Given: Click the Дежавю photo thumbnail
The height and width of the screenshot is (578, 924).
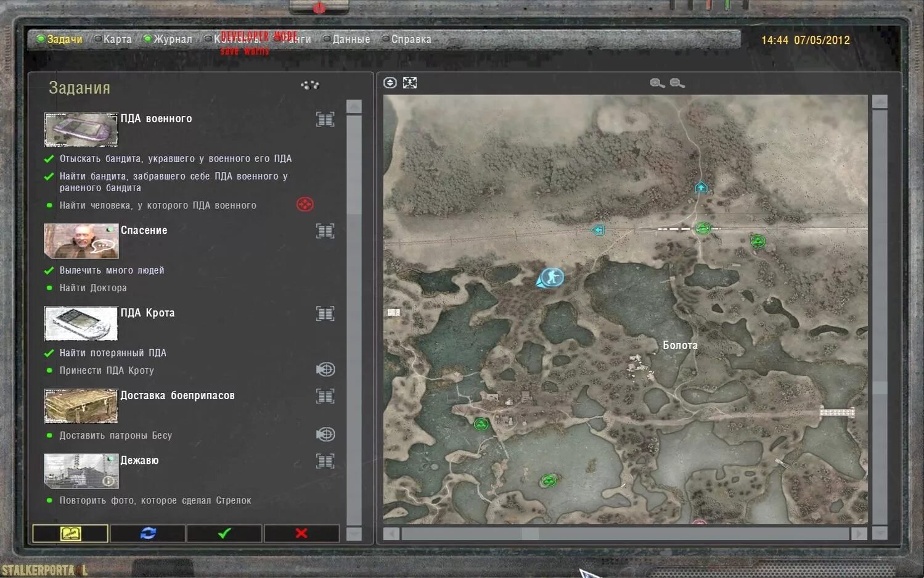Looking at the screenshot, I should point(81,471).
